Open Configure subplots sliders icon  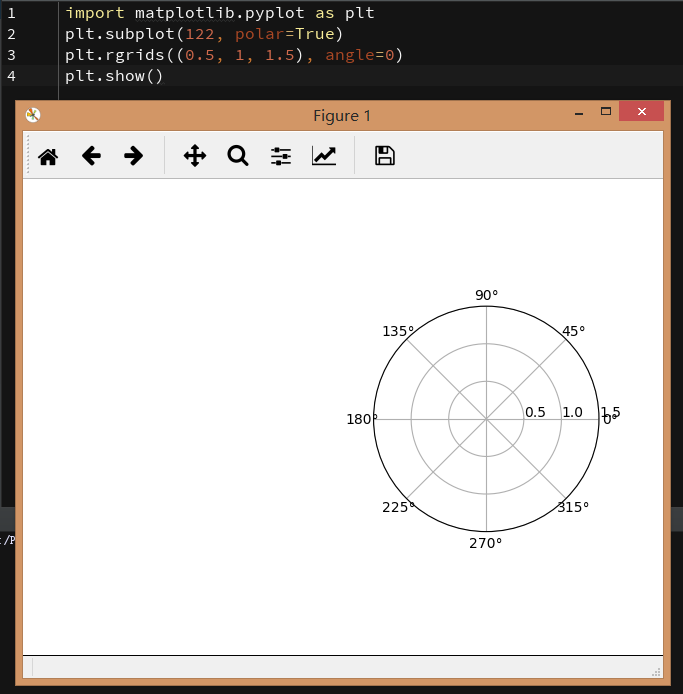(281, 156)
